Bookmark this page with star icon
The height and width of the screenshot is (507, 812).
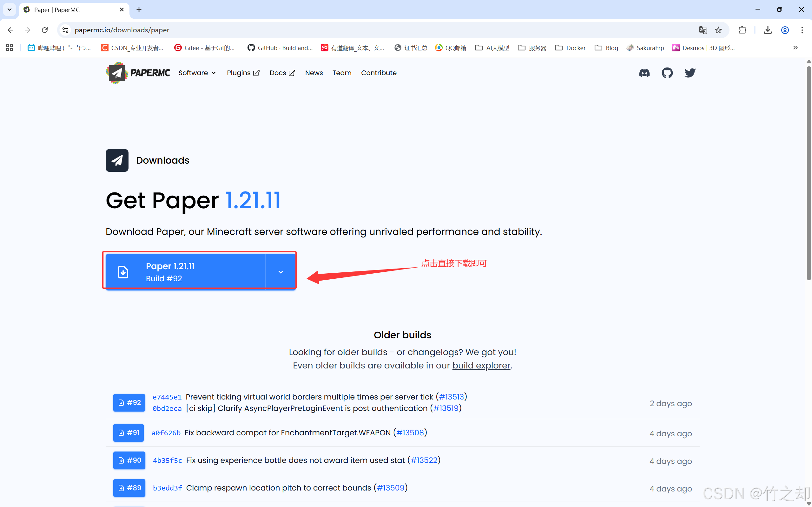[x=718, y=30]
